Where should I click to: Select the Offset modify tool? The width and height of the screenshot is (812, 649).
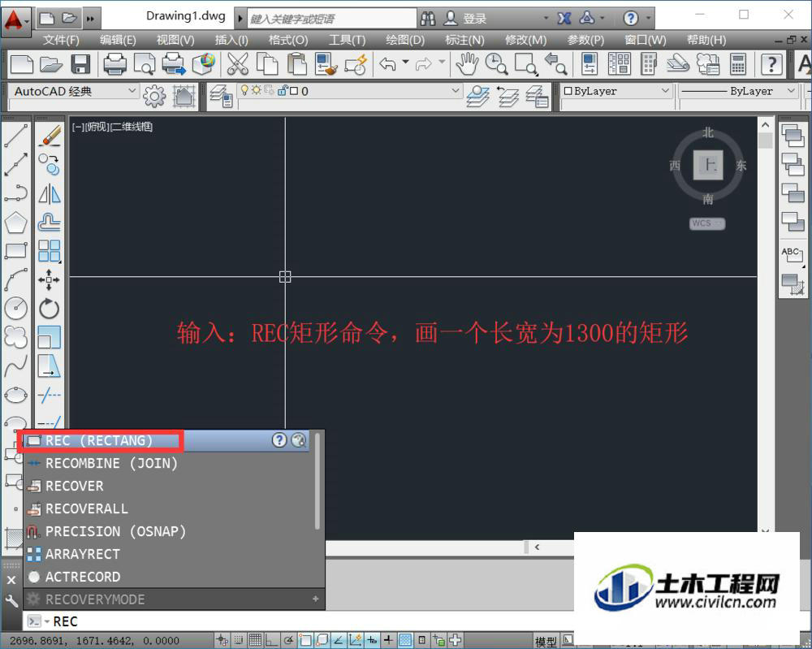pos(50,223)
